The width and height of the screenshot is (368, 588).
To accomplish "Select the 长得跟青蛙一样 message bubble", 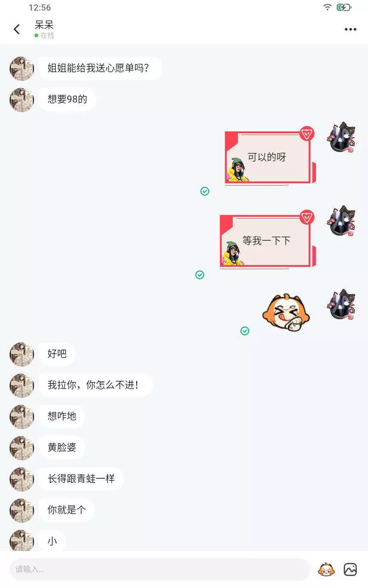I will (81, 479).
